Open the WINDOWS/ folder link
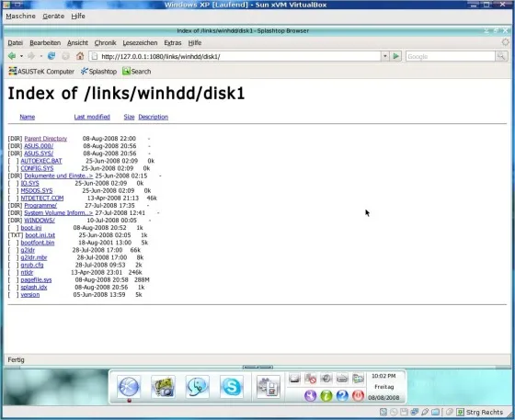The width and height of the screenshot is (515, 420). click(40, 221)
